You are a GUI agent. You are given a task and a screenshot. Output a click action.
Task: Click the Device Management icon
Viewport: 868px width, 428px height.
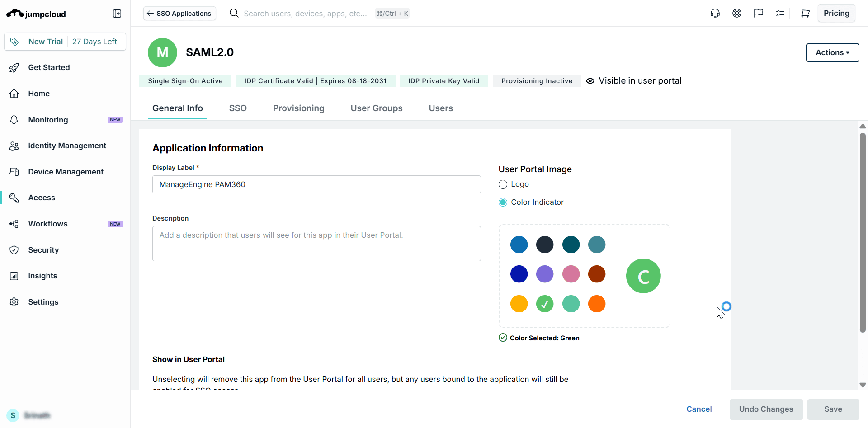(x=14, y=172)
